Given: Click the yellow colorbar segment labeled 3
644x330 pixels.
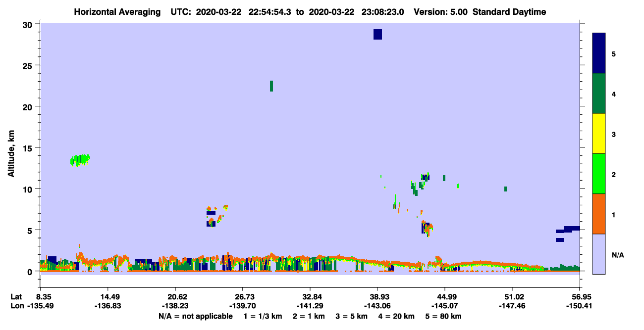Looking at the screenshot, I should [599, 134].
